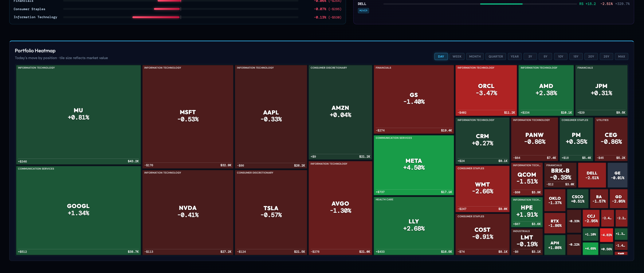The image size is (644, 273).
Task: Pick the 5Y time range
Action: (545, 56)
